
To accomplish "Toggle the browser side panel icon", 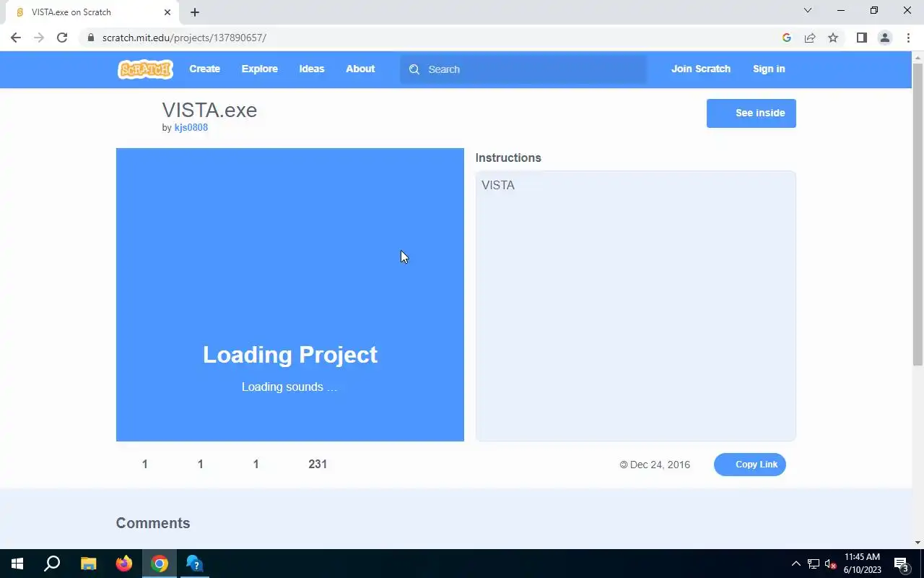I will [x=861, y=38].
